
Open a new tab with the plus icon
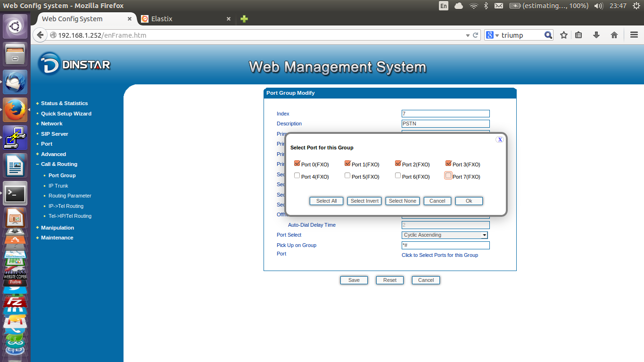point(244,19)
